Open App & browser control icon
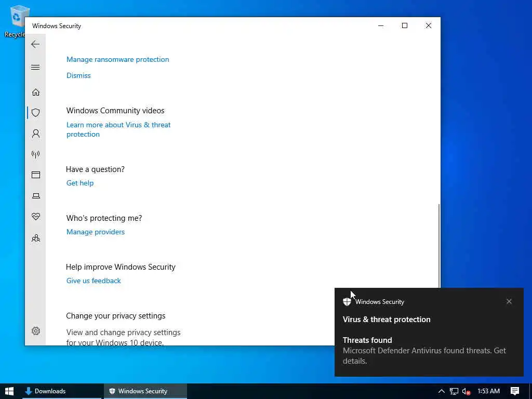 click(x=36, y=175)
